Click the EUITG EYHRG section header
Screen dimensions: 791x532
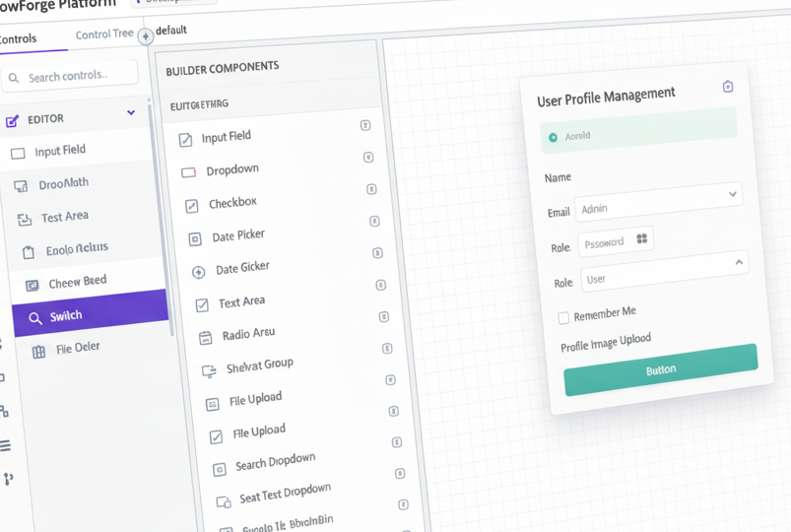click(x=199, y=105)
